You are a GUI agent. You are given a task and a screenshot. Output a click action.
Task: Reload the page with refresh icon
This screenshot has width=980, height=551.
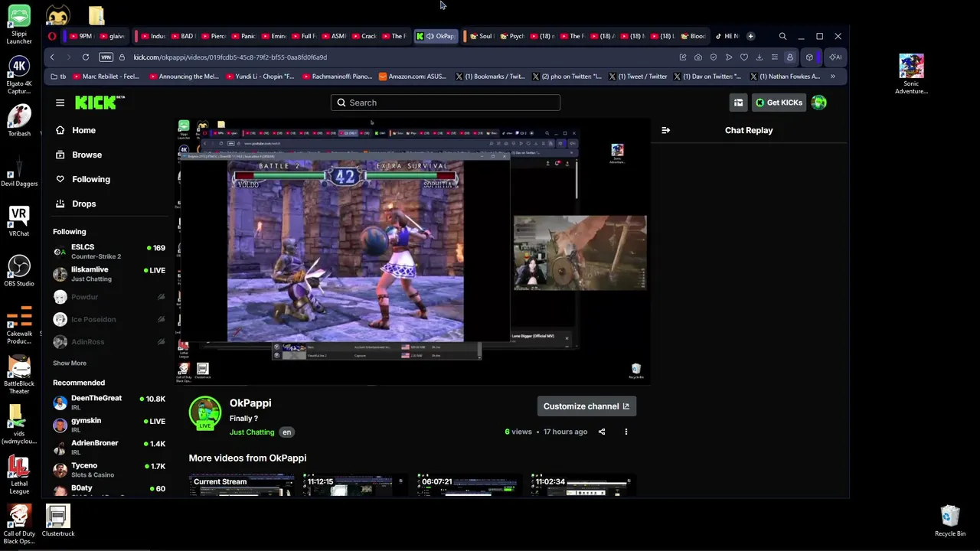pyautogui.click(x=86, y=57)
